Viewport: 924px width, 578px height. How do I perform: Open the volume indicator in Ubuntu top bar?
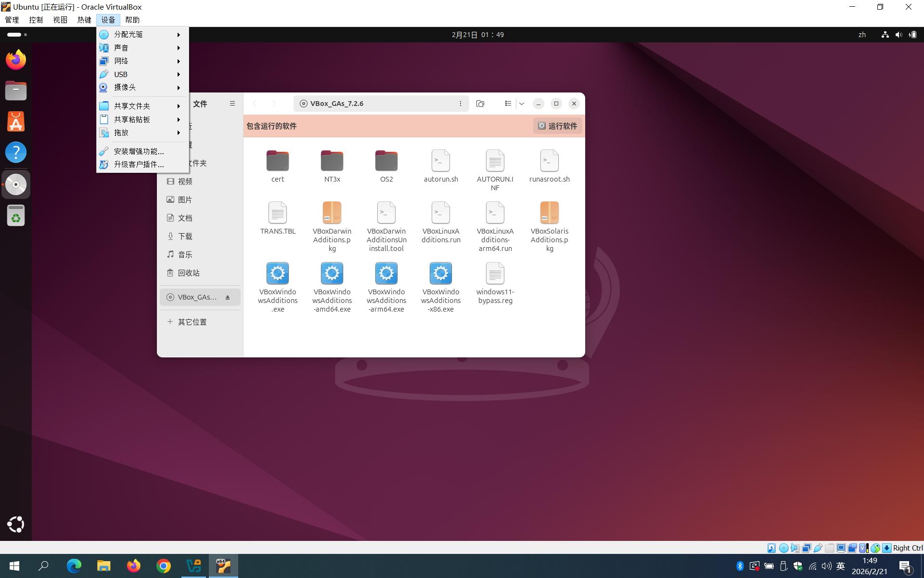point(898,35)
